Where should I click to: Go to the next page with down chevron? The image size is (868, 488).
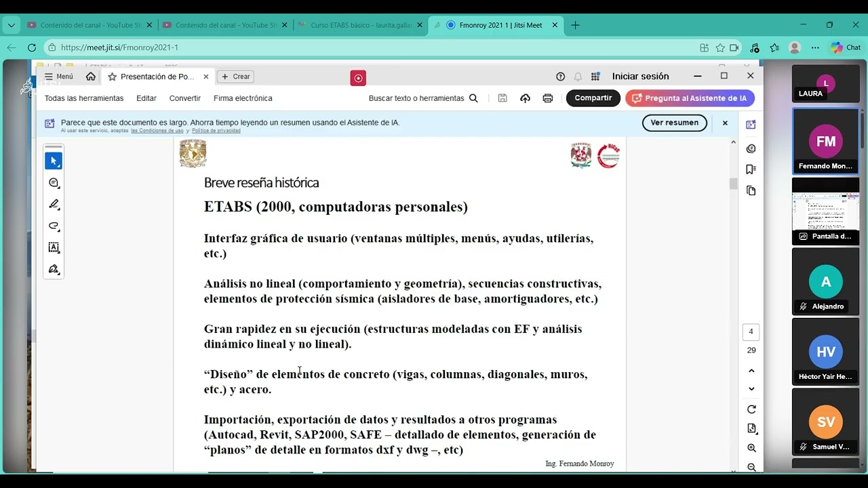pos(751,389)
